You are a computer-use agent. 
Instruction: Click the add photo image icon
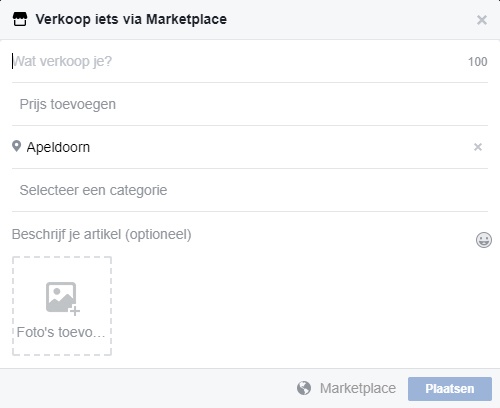tap(62, 298)
